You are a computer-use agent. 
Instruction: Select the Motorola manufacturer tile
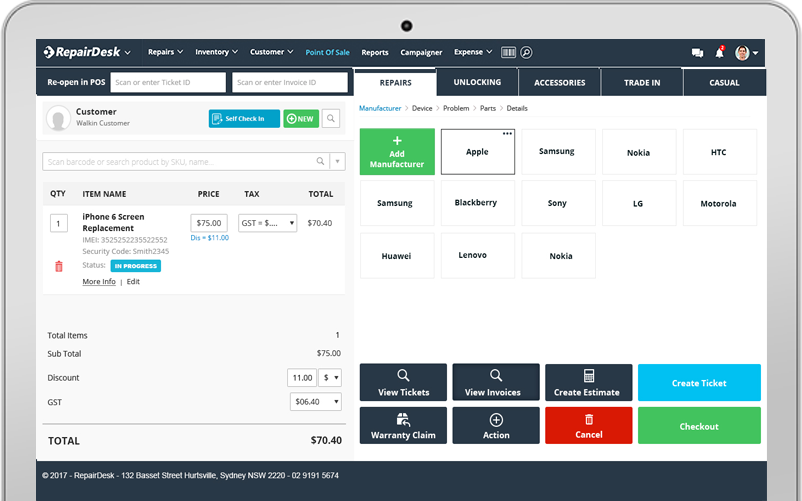pos(720,203)
